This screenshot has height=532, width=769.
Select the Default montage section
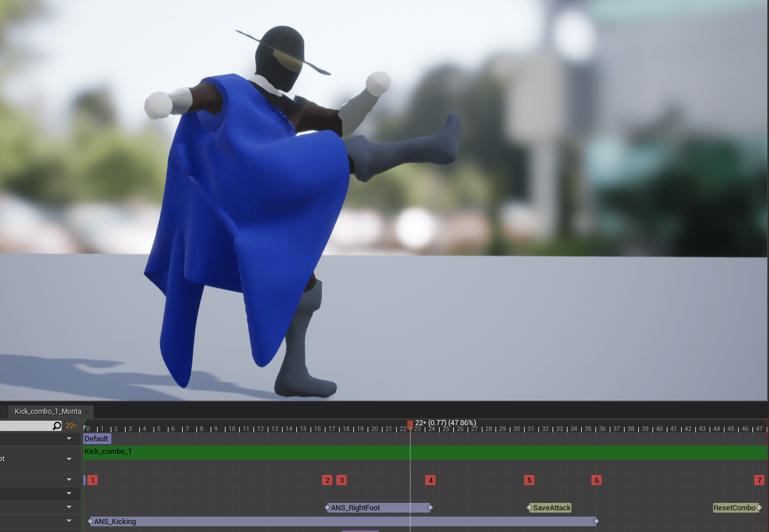point(96,439)
